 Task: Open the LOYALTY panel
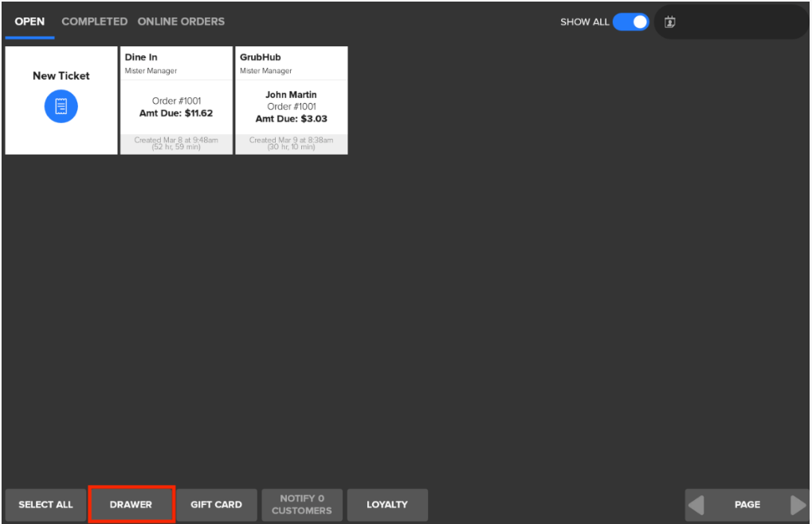(x=387, y=504)
